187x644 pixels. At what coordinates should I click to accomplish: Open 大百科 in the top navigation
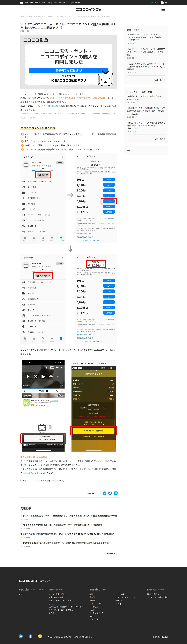tap(55, 2)
